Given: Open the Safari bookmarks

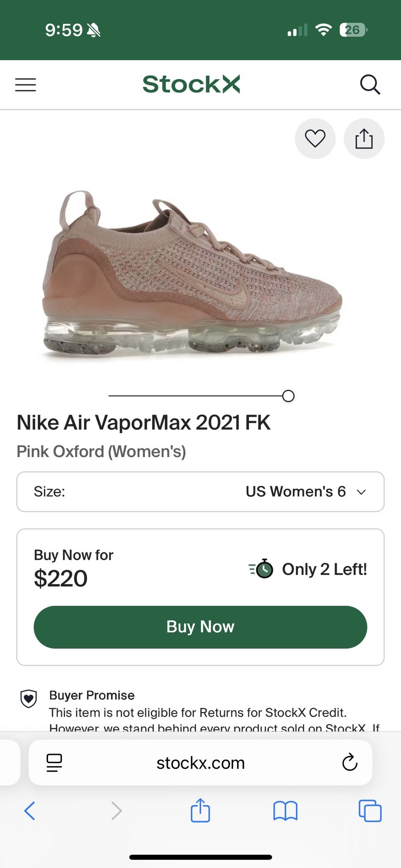Looking at the screenshot, I should tap(285, 811).
